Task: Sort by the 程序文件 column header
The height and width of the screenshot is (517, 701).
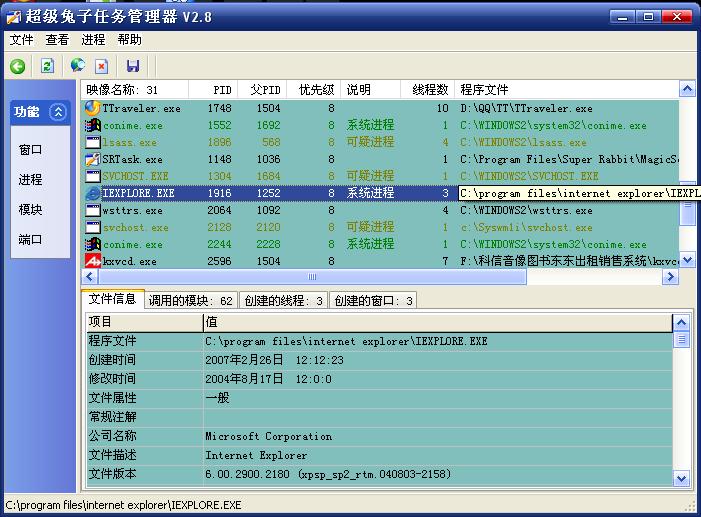Action: [566, 90]
